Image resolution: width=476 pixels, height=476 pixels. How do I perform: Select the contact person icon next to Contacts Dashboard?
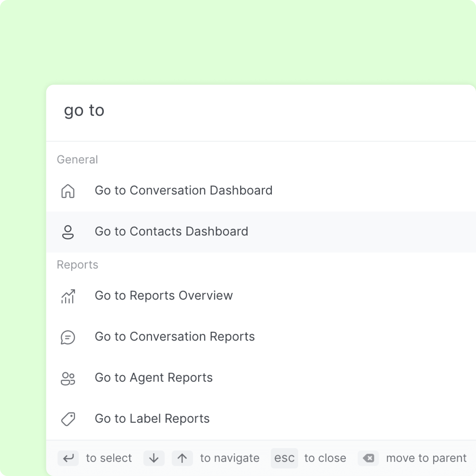coord(68,232)
